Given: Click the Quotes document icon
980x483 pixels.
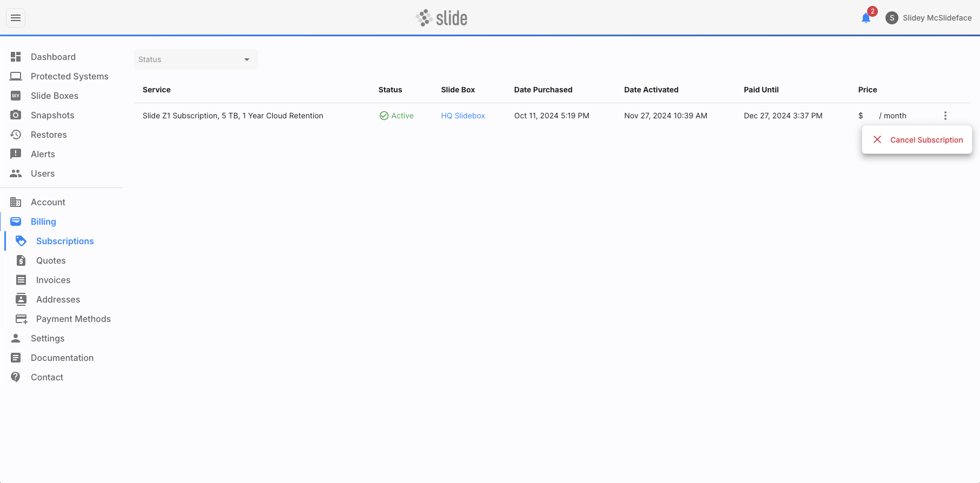Looking at the screenshot, I should tap(21, 260).
